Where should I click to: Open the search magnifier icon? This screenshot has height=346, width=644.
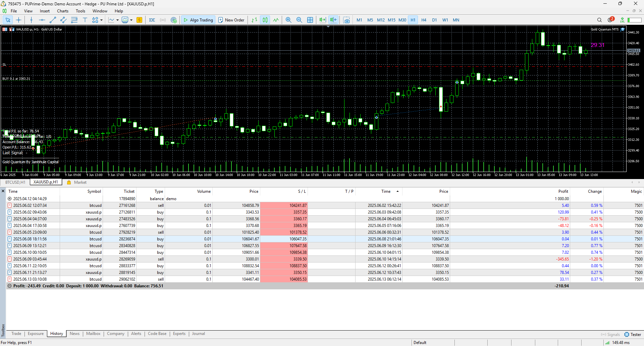point(599,20)
